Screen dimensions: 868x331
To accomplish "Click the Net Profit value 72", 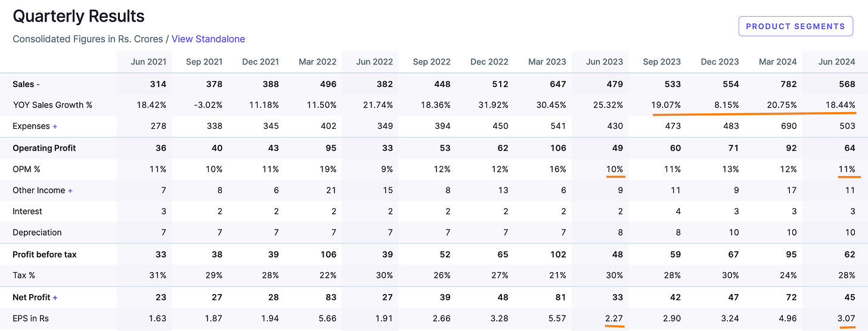I will [792, 297].
